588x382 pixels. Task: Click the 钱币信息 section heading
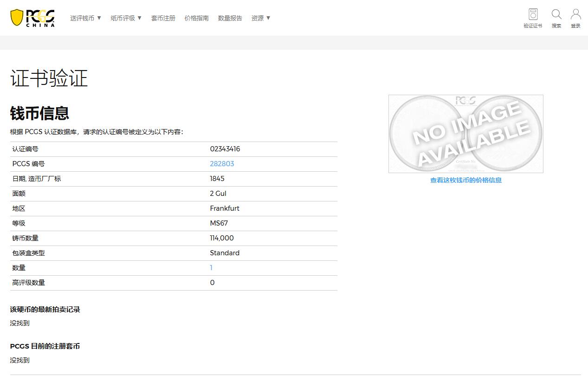pos(40,113)
